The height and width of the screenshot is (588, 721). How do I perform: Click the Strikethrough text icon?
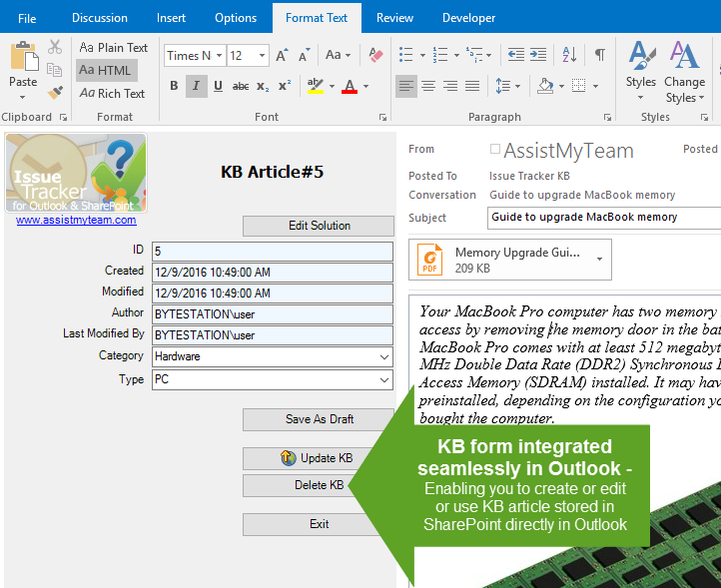pos(241,87)
